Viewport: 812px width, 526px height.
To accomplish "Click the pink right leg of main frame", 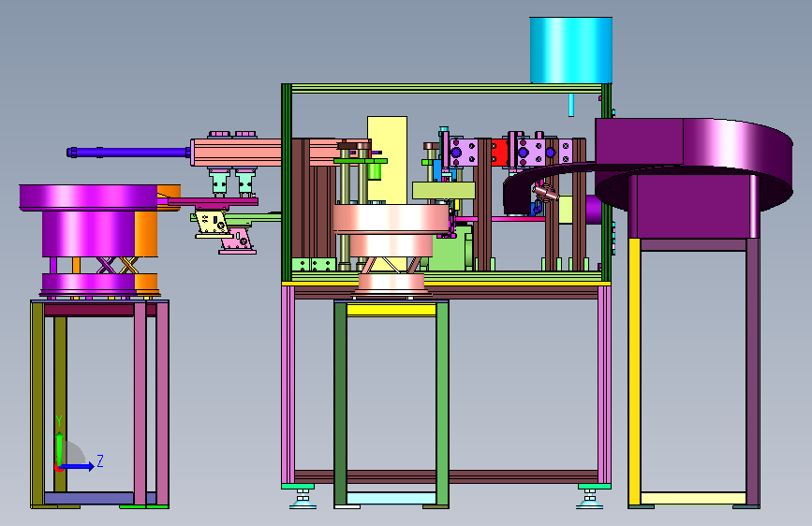I will click(x=604, y=384).
